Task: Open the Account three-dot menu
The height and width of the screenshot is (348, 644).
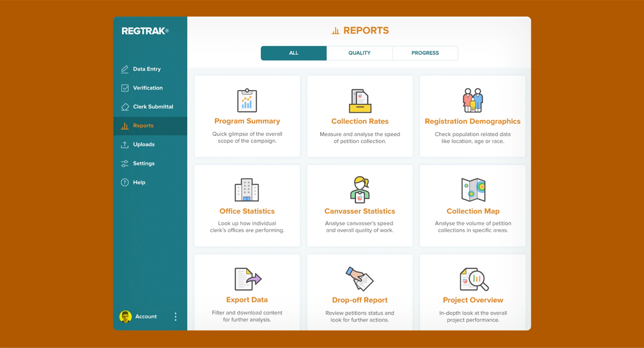Action: pos(175,317)
